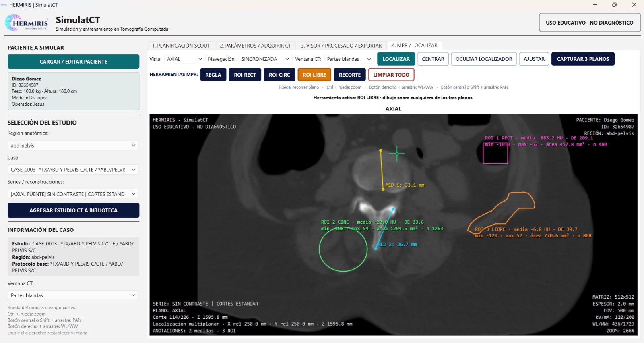
Task: Click the 'MED 1: 33.1 mm' label
Action: [x=405, y=185]
